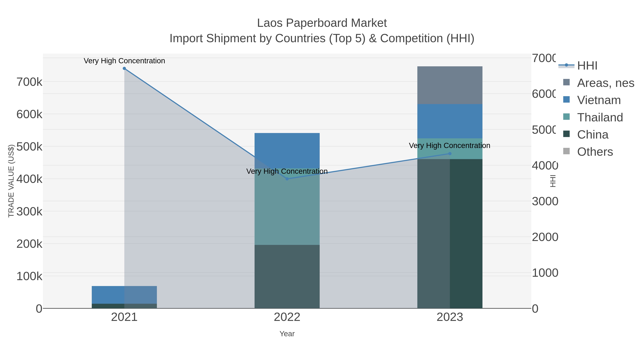Click the 3000 tick on HHI axis
This screenshot has height=362, width=644.
[545, 201]
